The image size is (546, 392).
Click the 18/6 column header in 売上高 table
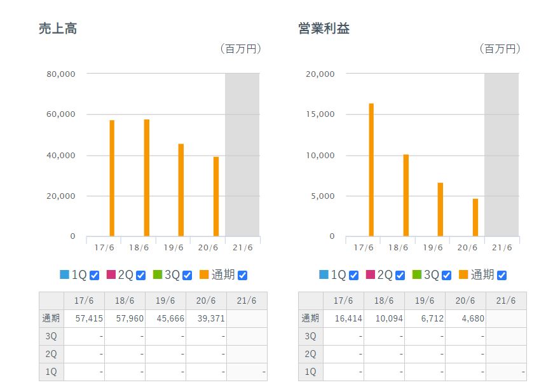125,301
